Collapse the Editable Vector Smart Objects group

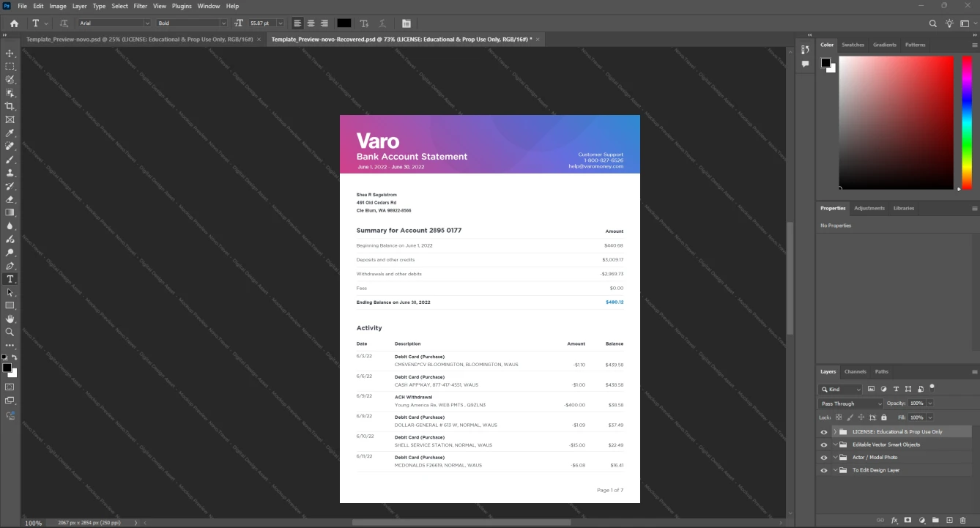coord(835,445)
